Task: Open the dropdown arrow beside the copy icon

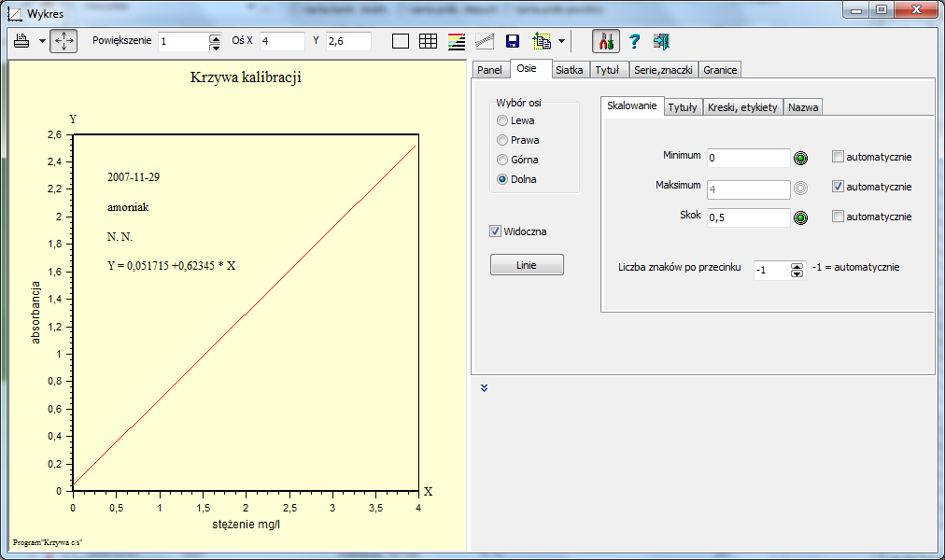Action: click(561, 42)
